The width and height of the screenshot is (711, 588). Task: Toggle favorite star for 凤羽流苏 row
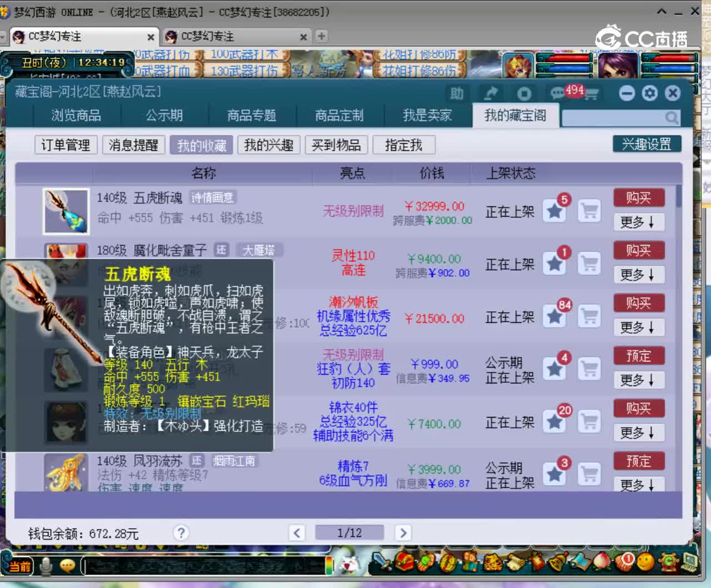[554, 474]
